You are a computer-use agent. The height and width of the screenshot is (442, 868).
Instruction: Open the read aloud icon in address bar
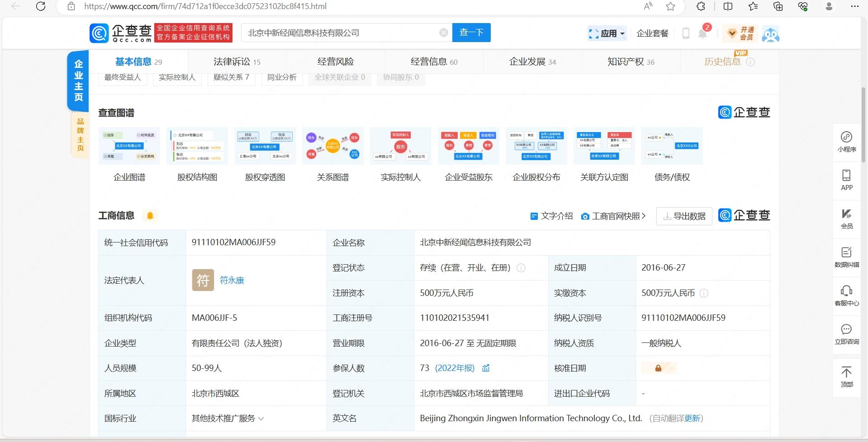[x=648, y=6]
